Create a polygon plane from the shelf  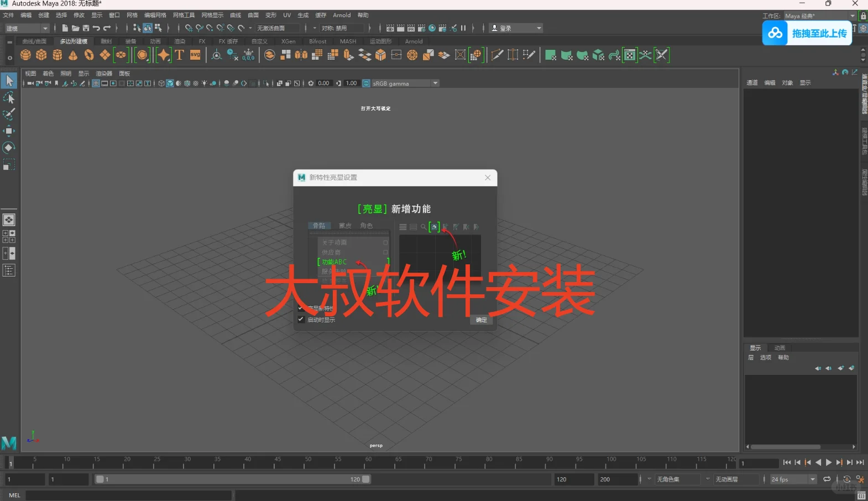105,55
